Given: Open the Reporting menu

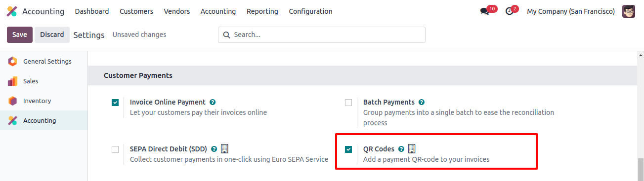Looking at the screenshot, I should click(x=262, y=11).
